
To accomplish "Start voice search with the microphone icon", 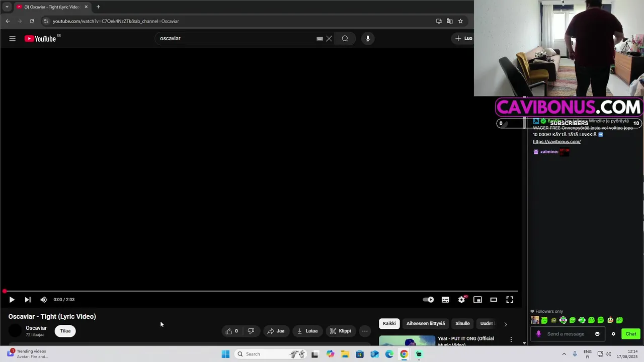I will pos(368,39).
